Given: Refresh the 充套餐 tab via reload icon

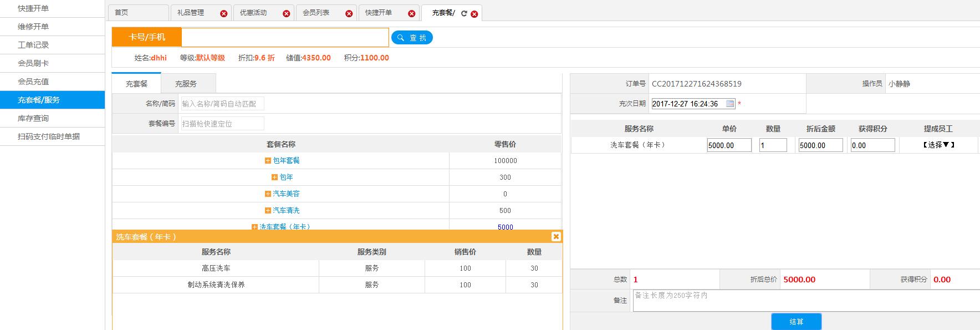Looking at the screenshot, I should (464, 14).
